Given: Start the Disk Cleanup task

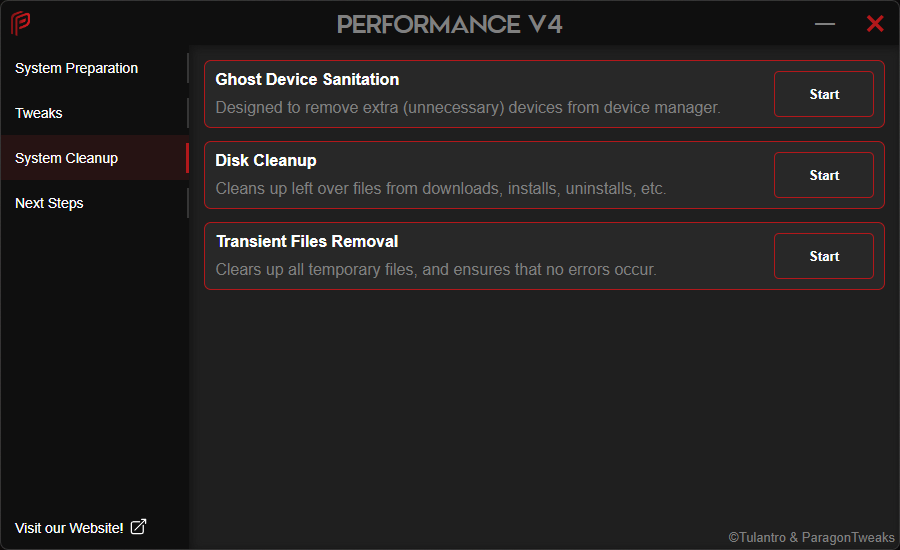Looking at the screenshot, I should [x=823, y=175].
